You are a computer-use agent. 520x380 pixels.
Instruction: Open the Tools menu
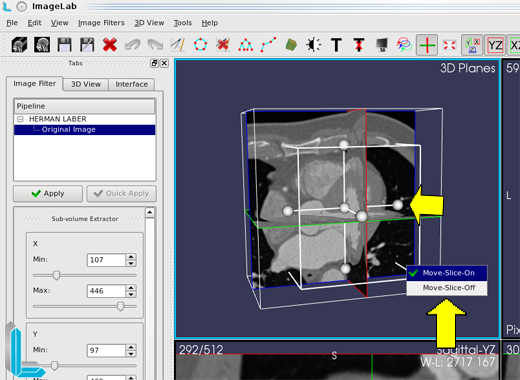(183, 23)
